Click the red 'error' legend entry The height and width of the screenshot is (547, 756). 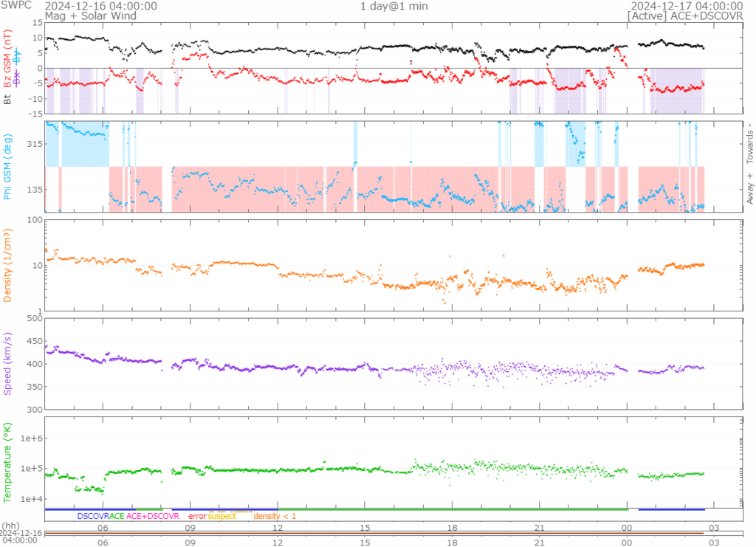pos(197,517)
